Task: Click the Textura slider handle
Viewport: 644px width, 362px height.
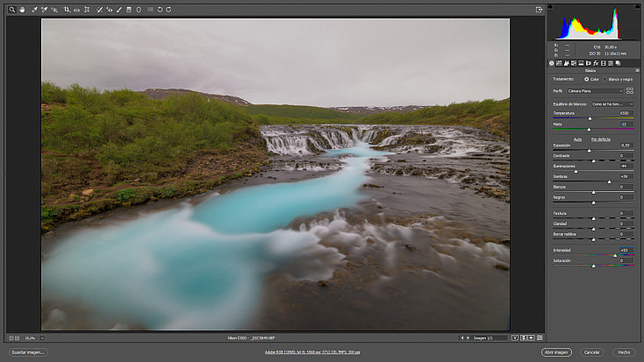Action: pos(593,218)
